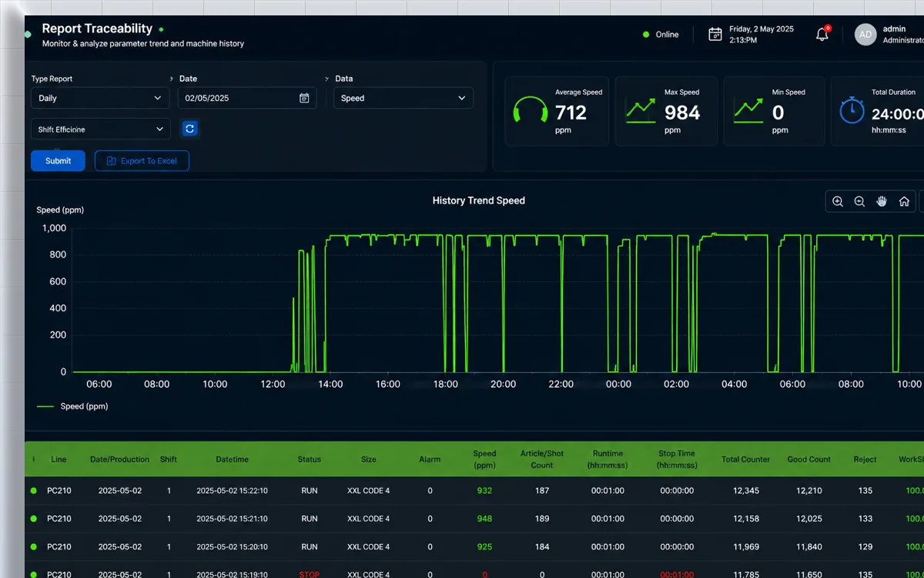Viewport: 924px width, 578px height.
Task: Export the report with Export To Excel
Action: tap(142, 160)
